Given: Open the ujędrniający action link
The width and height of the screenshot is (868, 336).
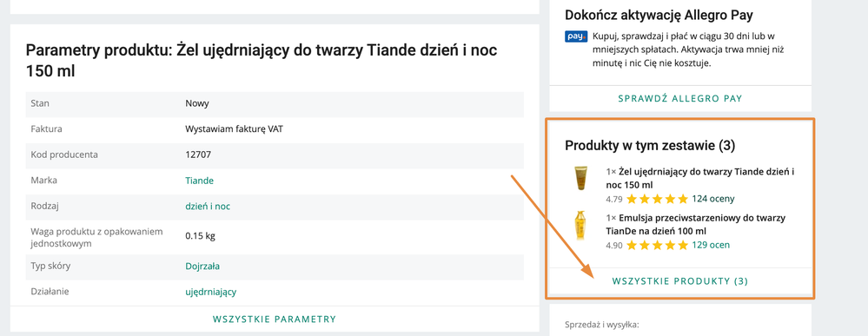Looking at the screenshot, I should [x=211, y=292].
